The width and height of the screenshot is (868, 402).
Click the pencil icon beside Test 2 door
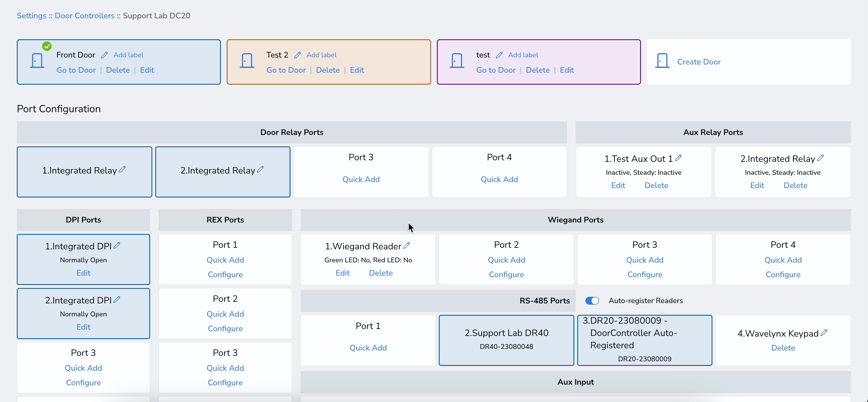[x=297, y=55]
